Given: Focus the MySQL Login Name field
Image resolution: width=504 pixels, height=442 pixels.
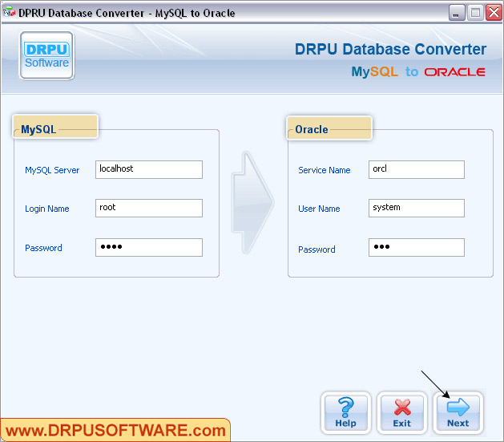Looking at the screenshot, I should 149,208.
